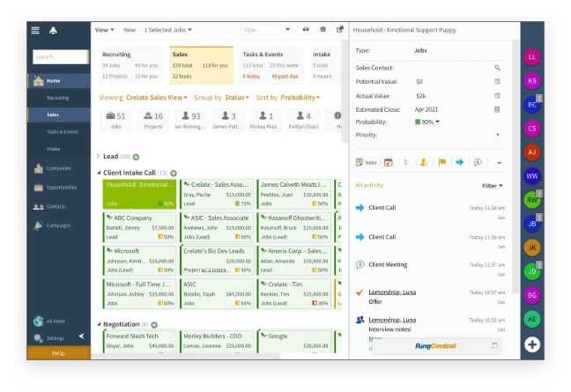This screenshot has height=392, width=571.
Task: Click the orange Help button
Action: coord(59,353)
